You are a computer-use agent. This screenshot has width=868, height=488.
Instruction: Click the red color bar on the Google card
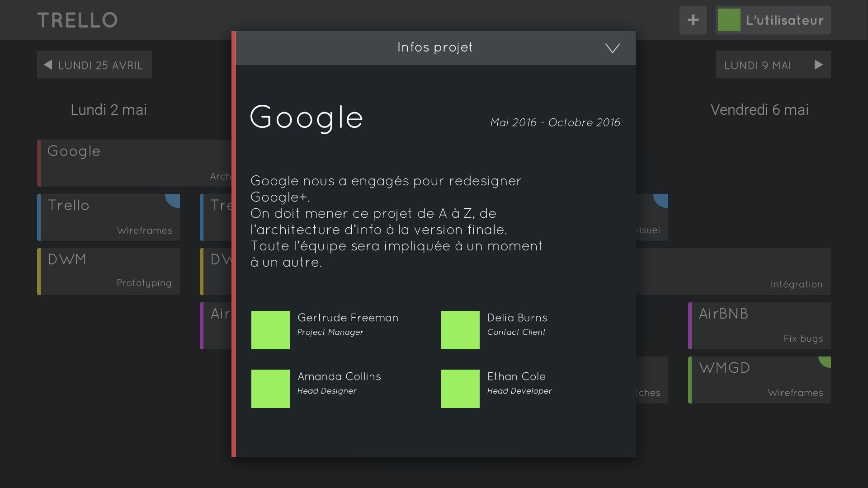[39, 163]
